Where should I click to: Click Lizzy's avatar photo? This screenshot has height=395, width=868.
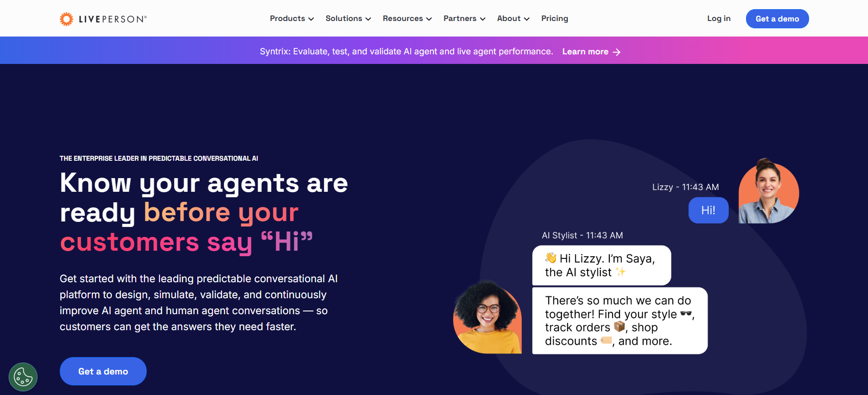click(769, 192)
